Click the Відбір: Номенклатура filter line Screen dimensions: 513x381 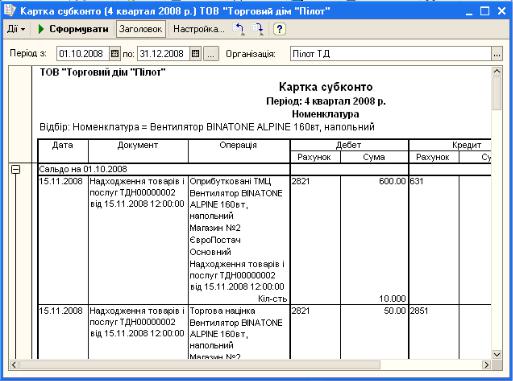[207, 127]
